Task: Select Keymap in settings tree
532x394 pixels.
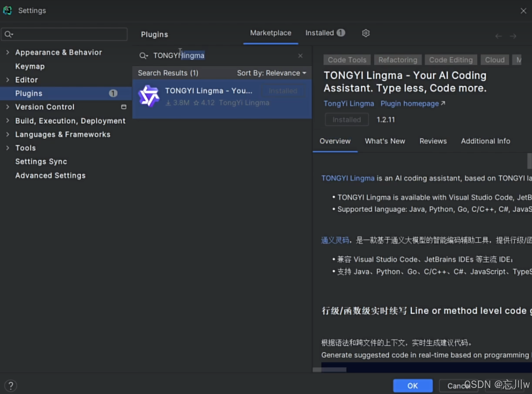Action: pos(30,66)
